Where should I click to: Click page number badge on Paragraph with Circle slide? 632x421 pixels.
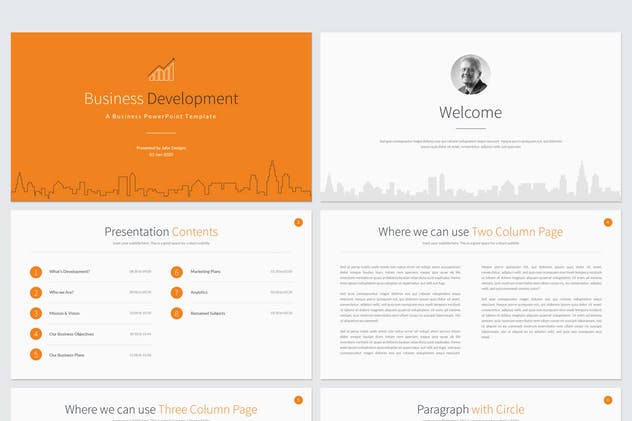point(608,400)
